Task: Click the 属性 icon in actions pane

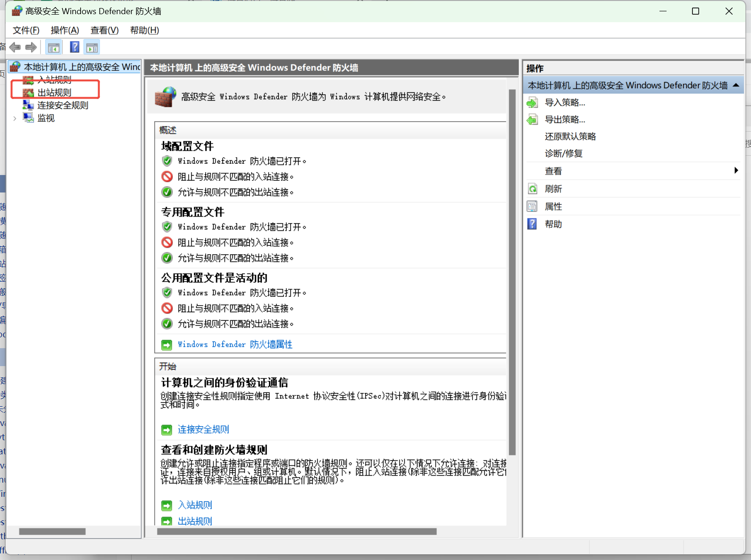Action: coord(532,206)
